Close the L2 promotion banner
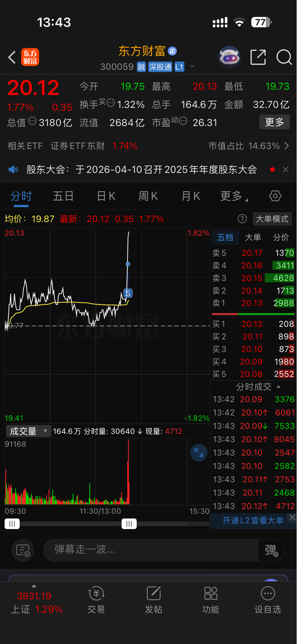Image resolution: width=297 pixels, height=644 pixels. (x=292, y=518)
